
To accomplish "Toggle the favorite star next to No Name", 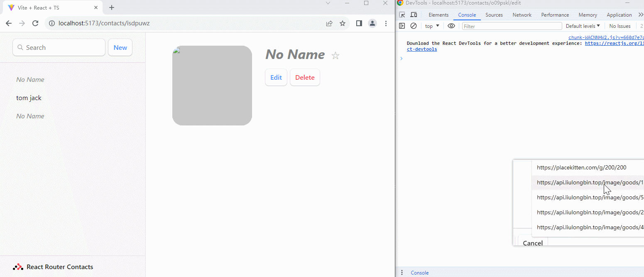I will (x=335, y=56).
